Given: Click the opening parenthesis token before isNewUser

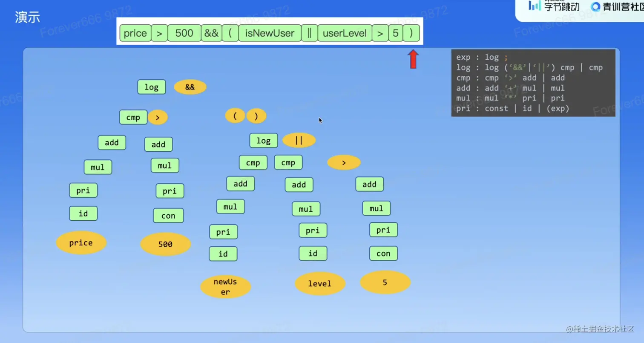Looking at the screenshot, I should 230,33.
